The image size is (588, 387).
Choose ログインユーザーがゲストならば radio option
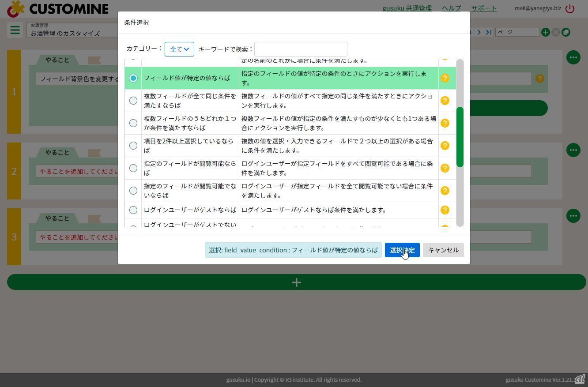pos(133,210)
